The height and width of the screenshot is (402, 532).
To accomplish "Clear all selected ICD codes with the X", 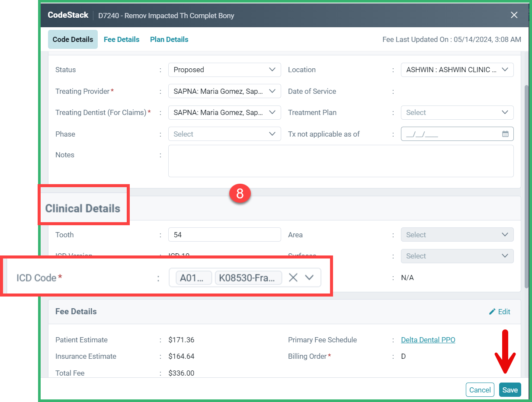I will [293, 278].
